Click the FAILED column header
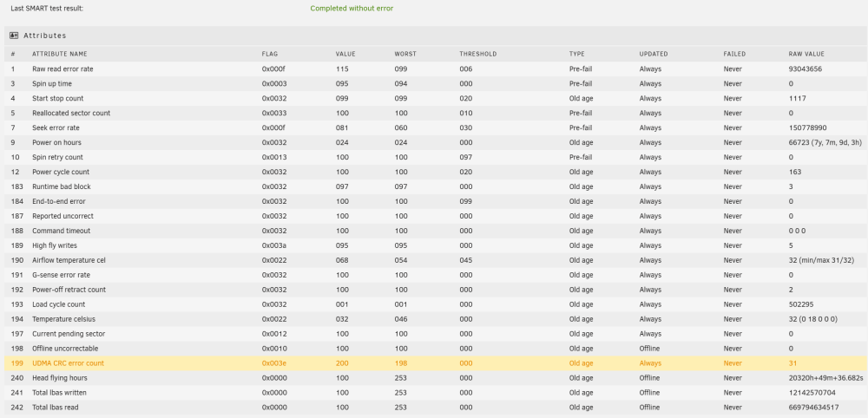 (734, 54)
